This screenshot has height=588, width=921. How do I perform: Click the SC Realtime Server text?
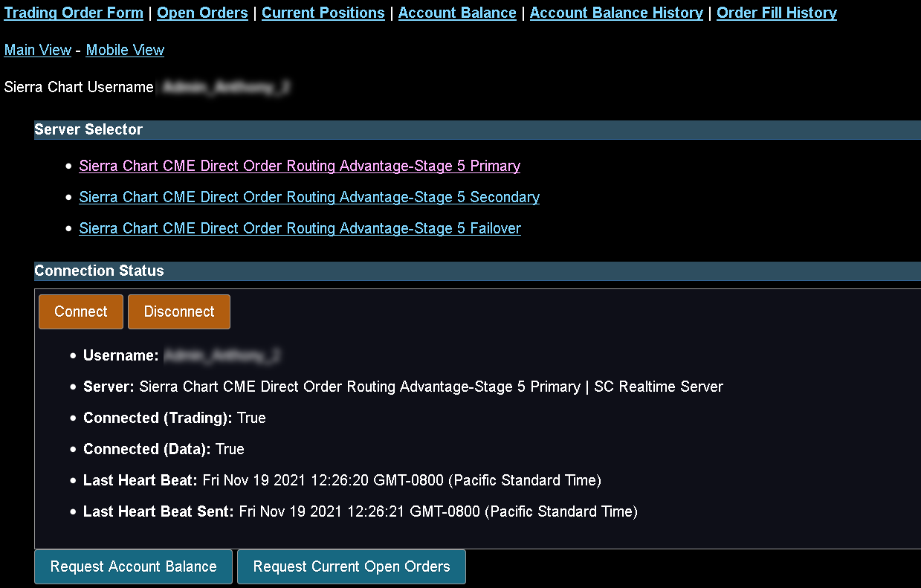tap(659, 387)
